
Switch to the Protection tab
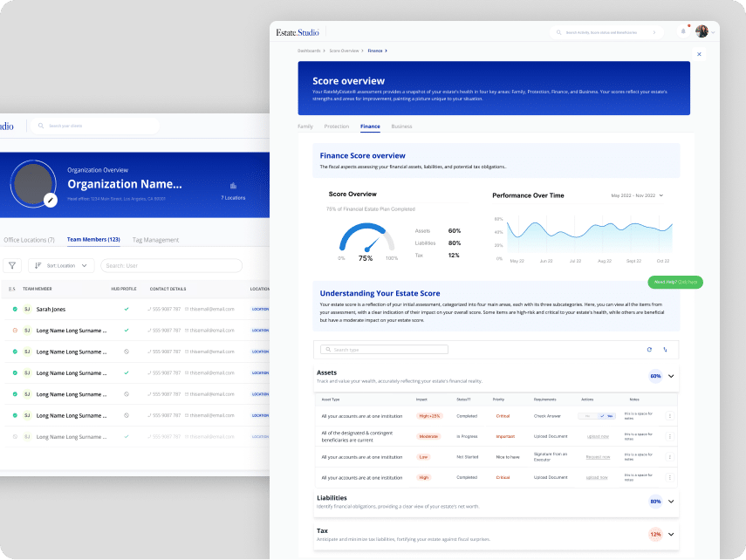pyautogui.click(x=337, y=126)
